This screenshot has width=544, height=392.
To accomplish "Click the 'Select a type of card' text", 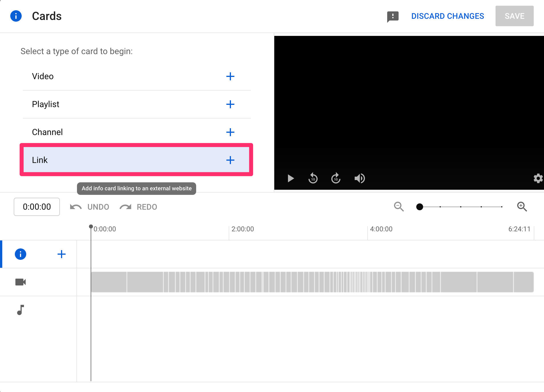I will (x=77, y=51).
